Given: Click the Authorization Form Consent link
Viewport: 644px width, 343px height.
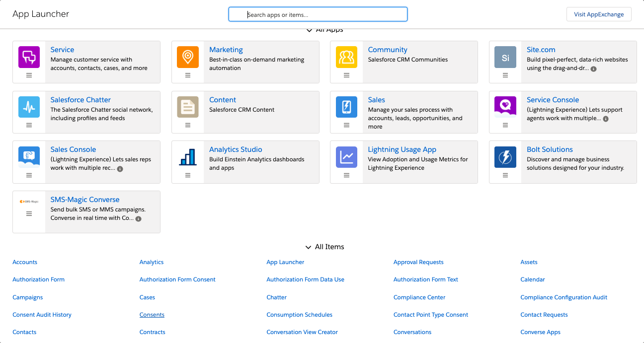Looking at the screenshot, I should [177, 279].
